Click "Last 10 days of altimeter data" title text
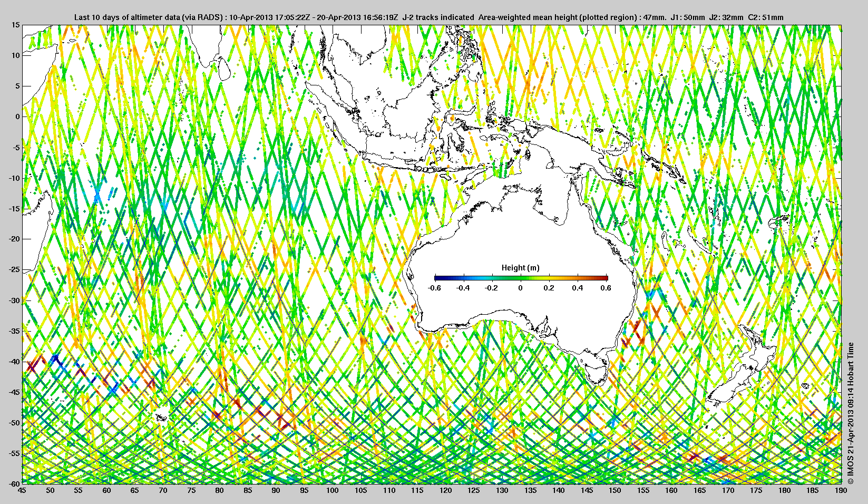 tap(128, 17)
